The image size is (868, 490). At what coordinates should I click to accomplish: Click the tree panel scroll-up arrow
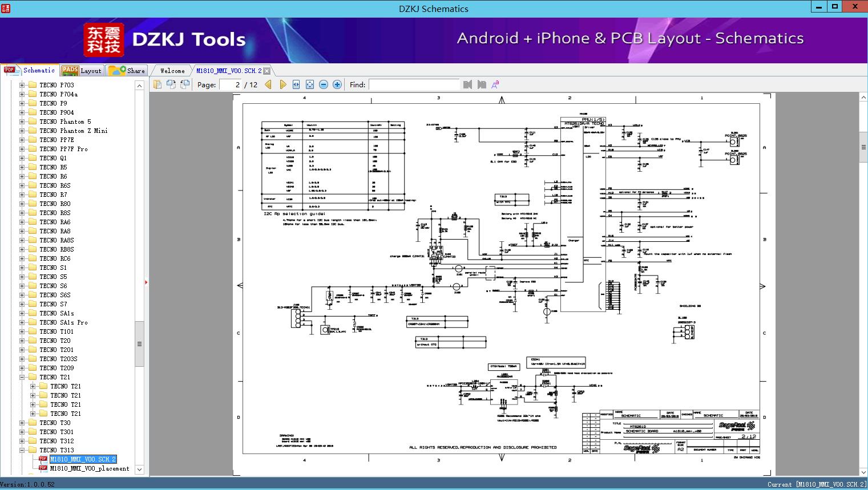(139, 86)
